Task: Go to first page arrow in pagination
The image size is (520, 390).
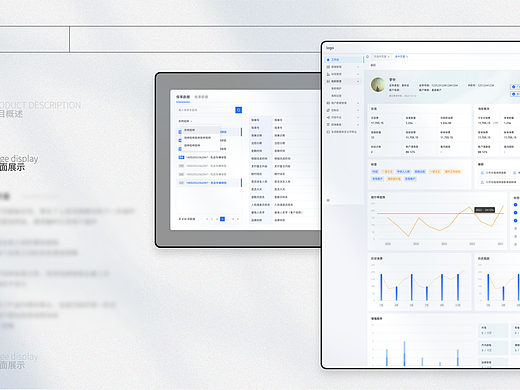Action: tap(207, 219)
